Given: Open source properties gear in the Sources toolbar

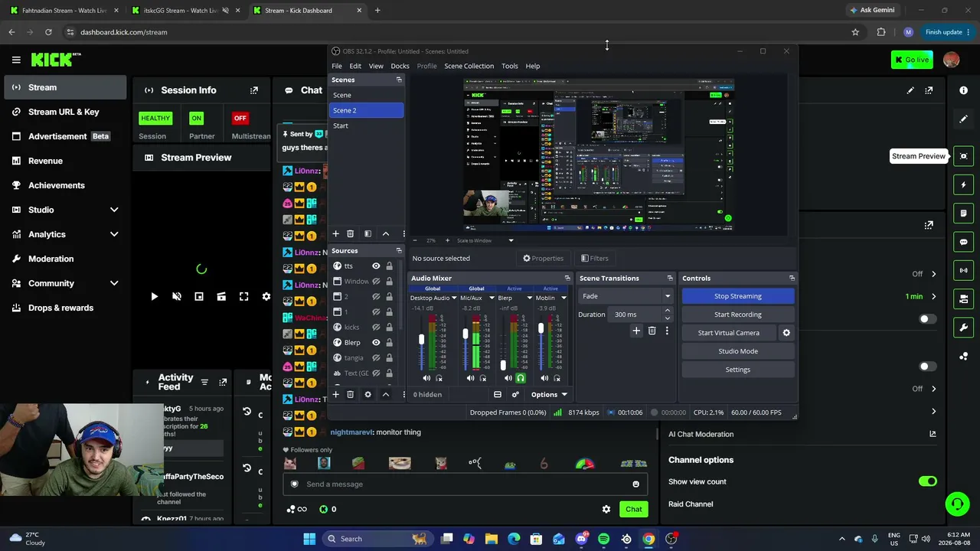Looking at the screenshot, I should point(367,394).
